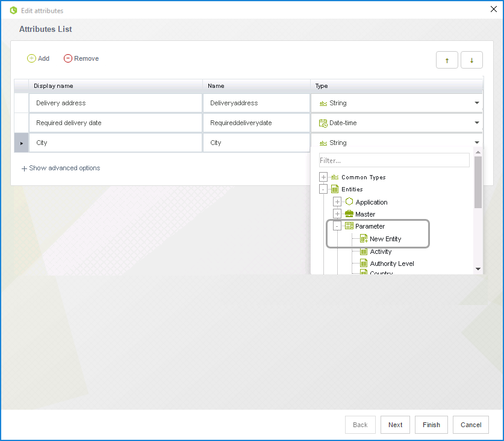Move attribute up with the up arrow button
The image size is (504, 441).
pyautogui.click(x=447, y=60)
